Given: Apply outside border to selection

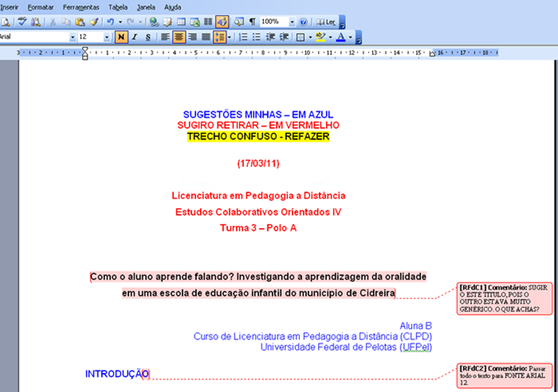Looking at the screenshot, I should pyautogui.click(x=301, y=37).
